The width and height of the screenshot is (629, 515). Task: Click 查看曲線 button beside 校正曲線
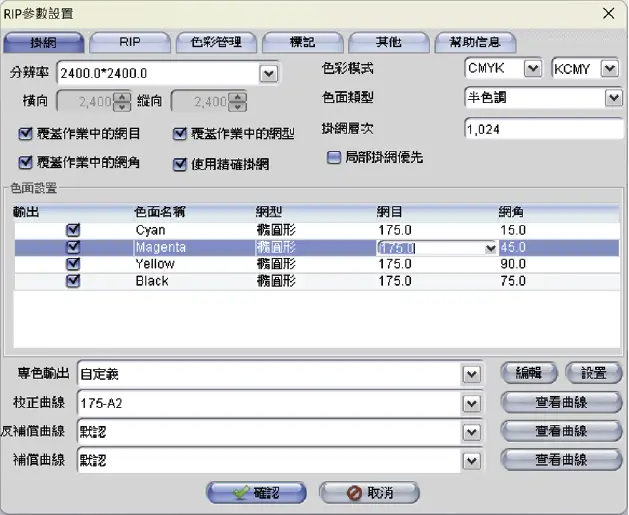561,402
